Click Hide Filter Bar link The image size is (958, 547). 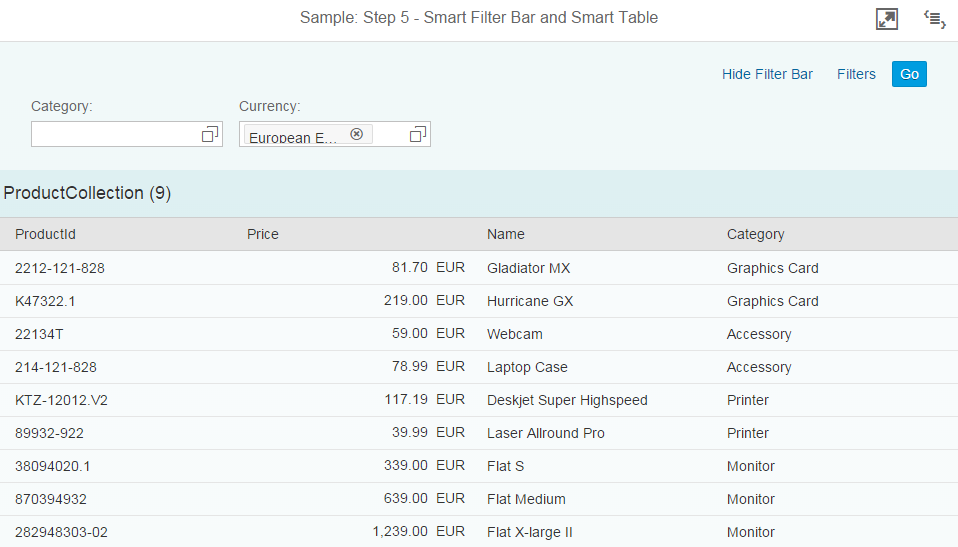(x=767, y=74)
